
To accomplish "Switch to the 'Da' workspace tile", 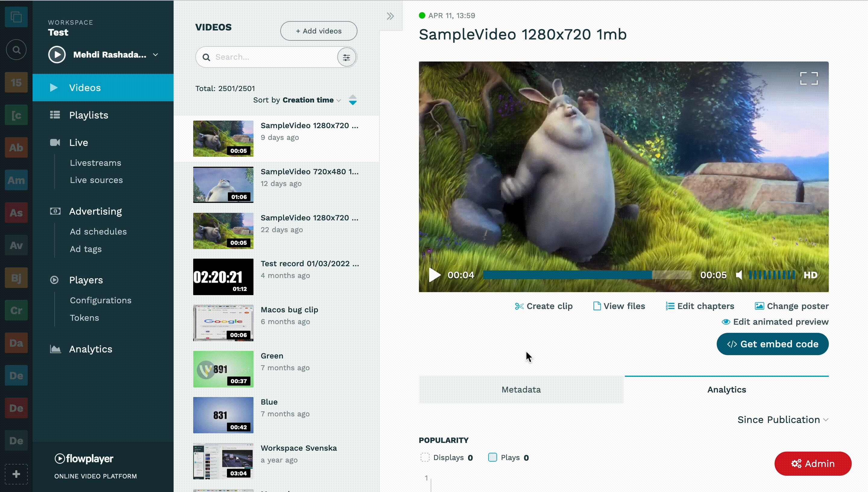I will pyautogui.click(x=16, y=343).
